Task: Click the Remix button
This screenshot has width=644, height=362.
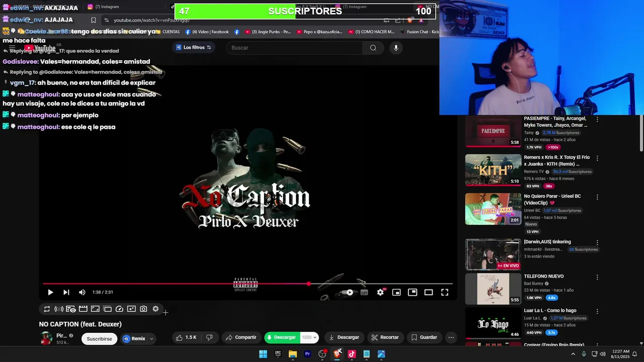Action: pos(134,339)
